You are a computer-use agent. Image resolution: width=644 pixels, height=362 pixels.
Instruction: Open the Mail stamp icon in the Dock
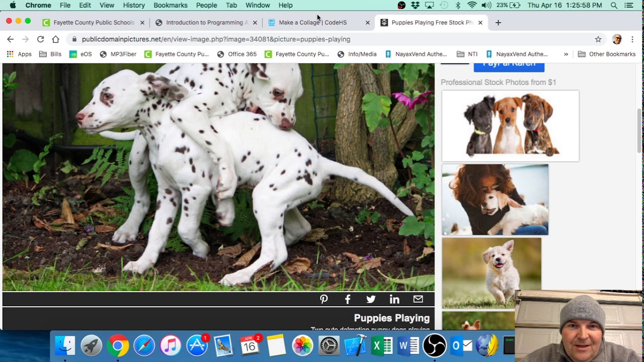pyautogui.click(x=223, y=346)
